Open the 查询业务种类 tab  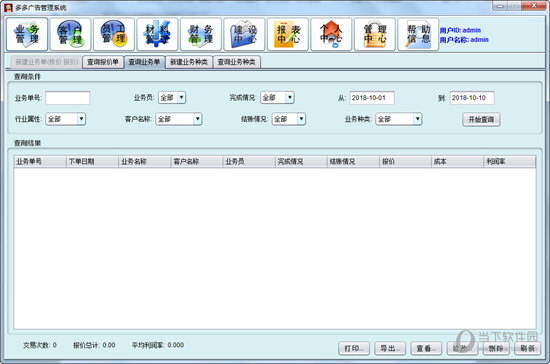(236, 62)
